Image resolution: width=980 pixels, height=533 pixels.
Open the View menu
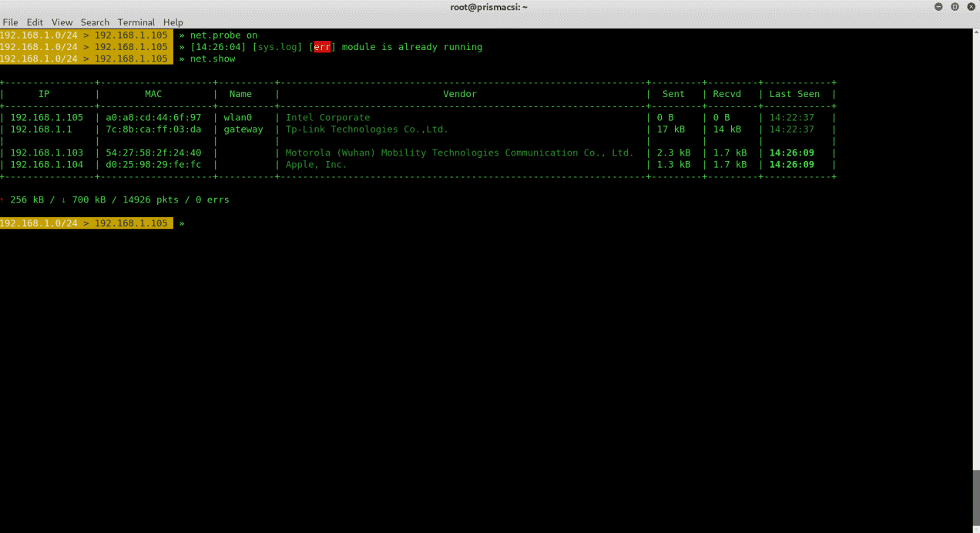[62, 22]
